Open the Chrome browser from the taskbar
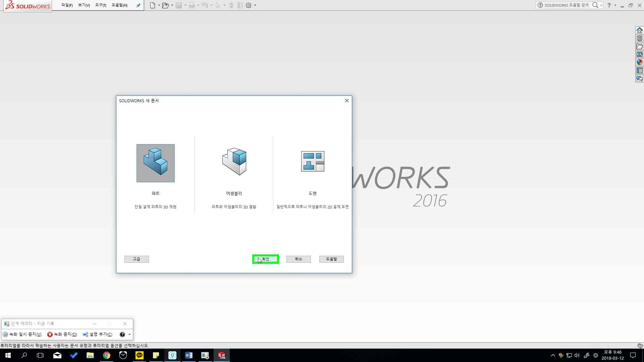The width and height of the screenshot is (644, 362). point(107,355)
